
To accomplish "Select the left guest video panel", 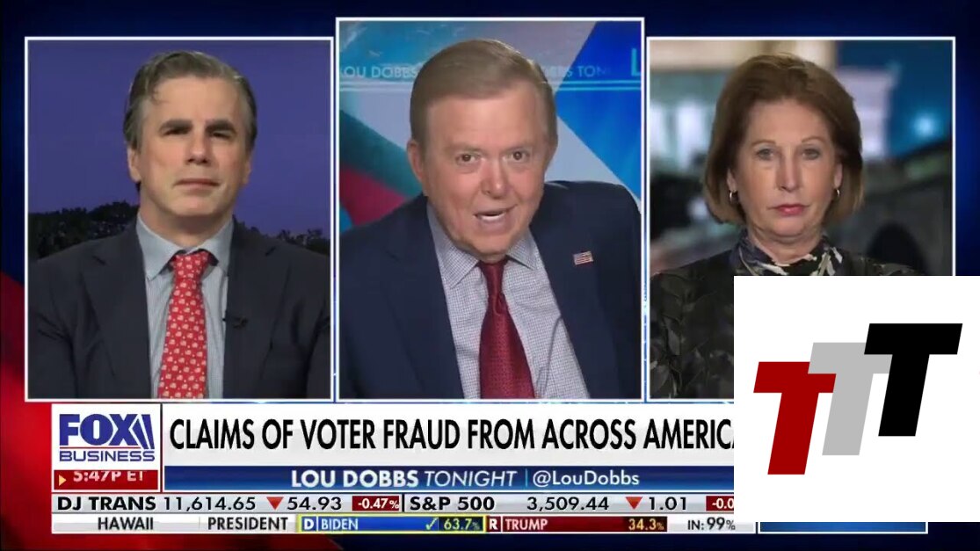I will coord(179,219).
